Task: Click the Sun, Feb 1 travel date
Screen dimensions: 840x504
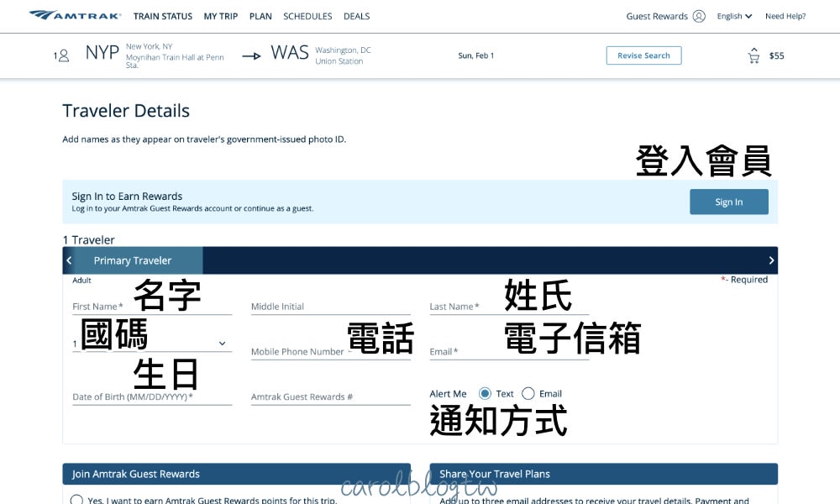Action: (475, 55)
